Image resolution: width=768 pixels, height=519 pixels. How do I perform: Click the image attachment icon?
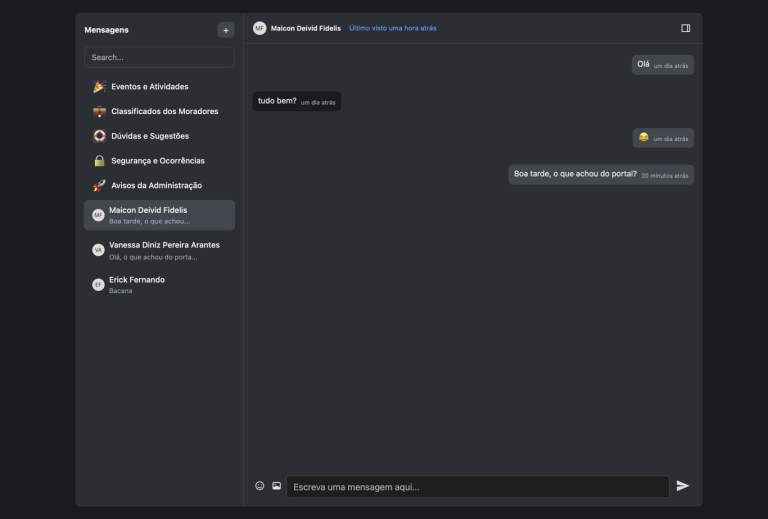pos(277,486)
